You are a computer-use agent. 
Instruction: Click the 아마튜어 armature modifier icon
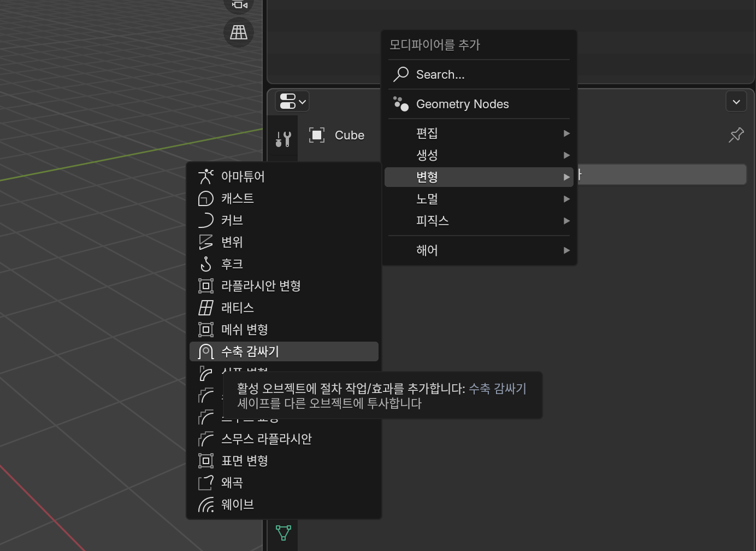[x=206, y=177]
